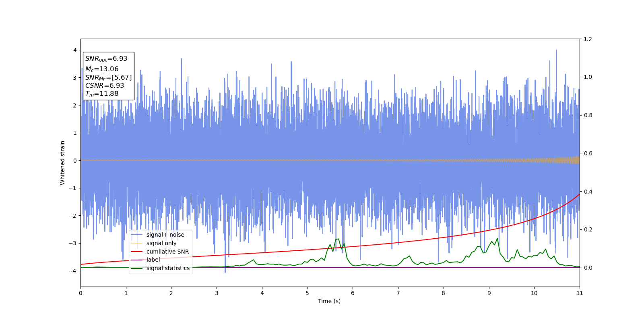Click the right axis tick label 0.6
This screenshot has height=322, width=644.
click(588, 153)
